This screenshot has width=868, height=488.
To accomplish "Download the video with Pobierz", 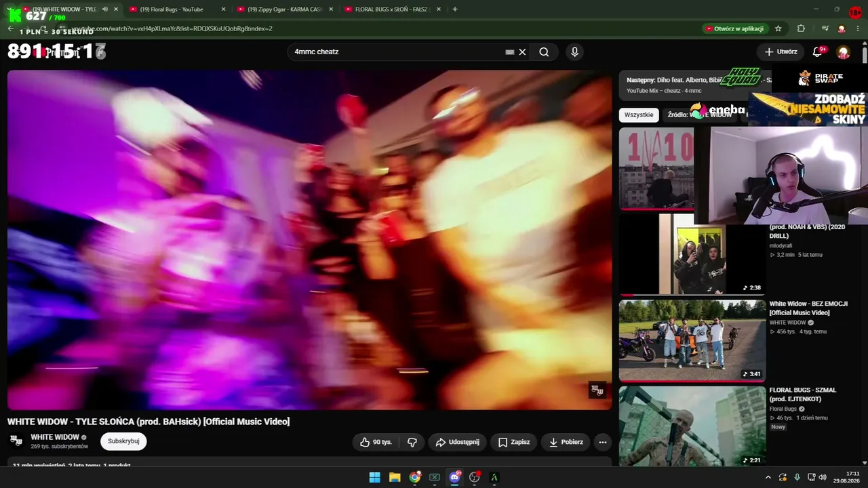I will coord(566,442).
